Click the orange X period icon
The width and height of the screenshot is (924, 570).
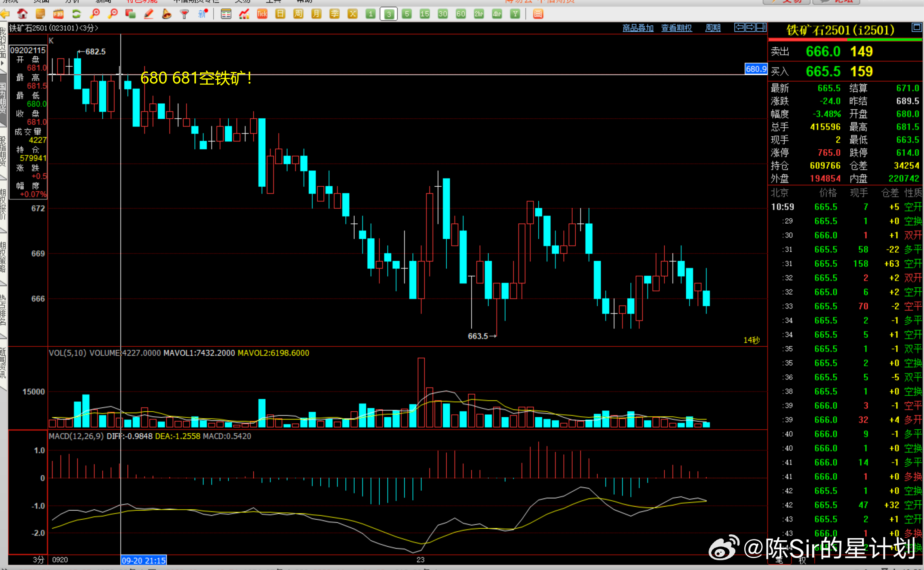tap(353, 14)
